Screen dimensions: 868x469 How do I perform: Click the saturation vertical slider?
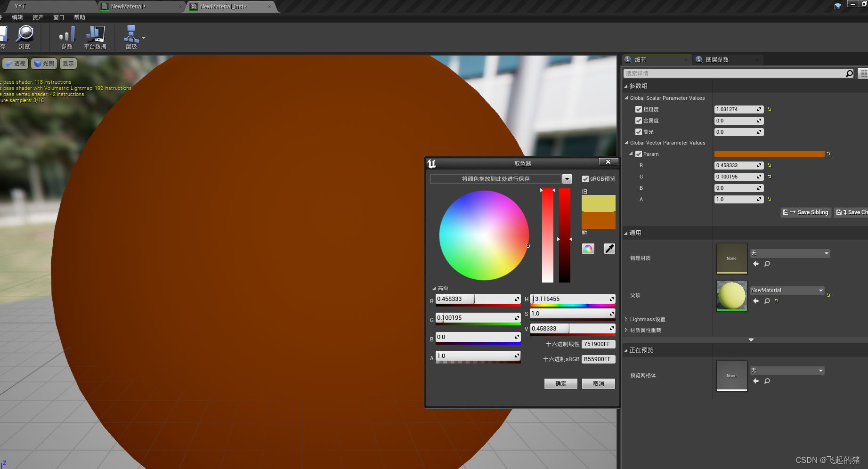(x=548, y=235)
